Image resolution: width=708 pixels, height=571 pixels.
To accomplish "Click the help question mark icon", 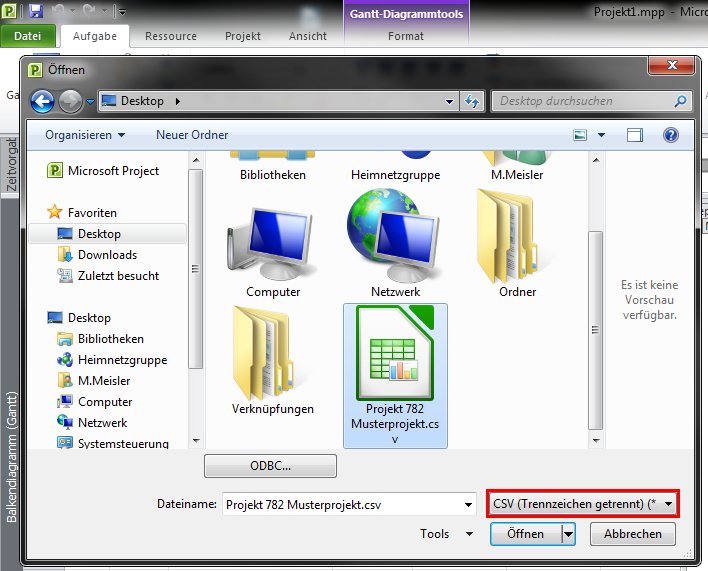I will point(670,135).
